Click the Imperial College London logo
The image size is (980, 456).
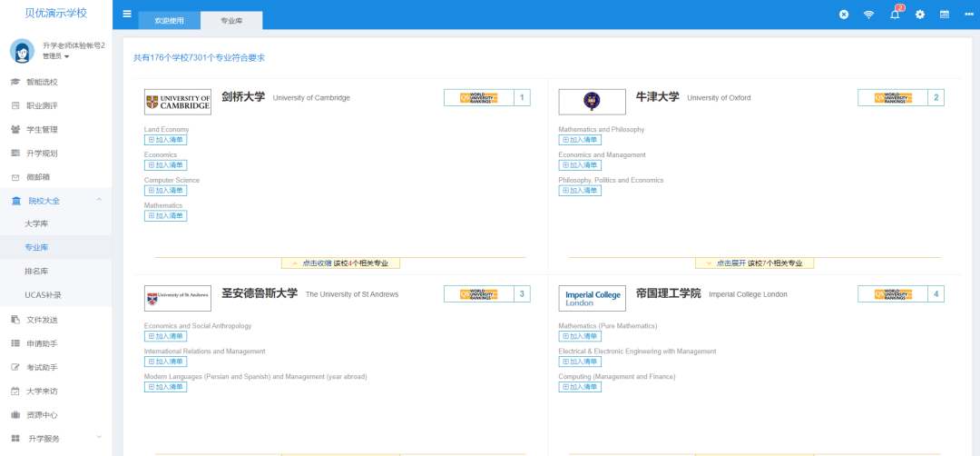pyautogui.click(x=592, y=298)
